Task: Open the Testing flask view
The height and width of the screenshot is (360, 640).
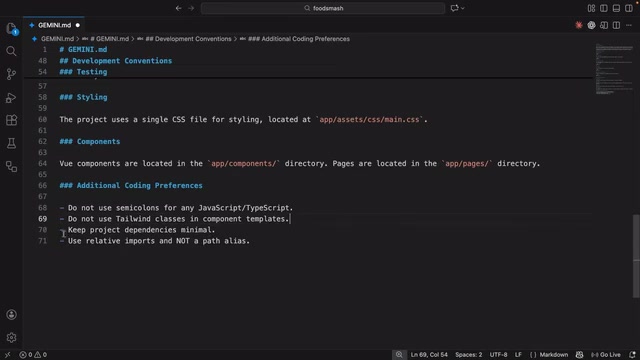Action: pyautogui.click(x=11, y=143)
